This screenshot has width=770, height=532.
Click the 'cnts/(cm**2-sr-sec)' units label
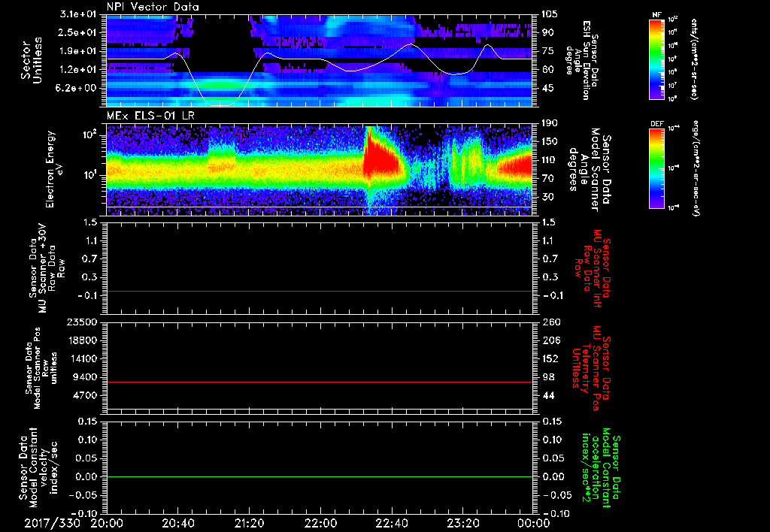pyautogui.click(x=694, y=59)
